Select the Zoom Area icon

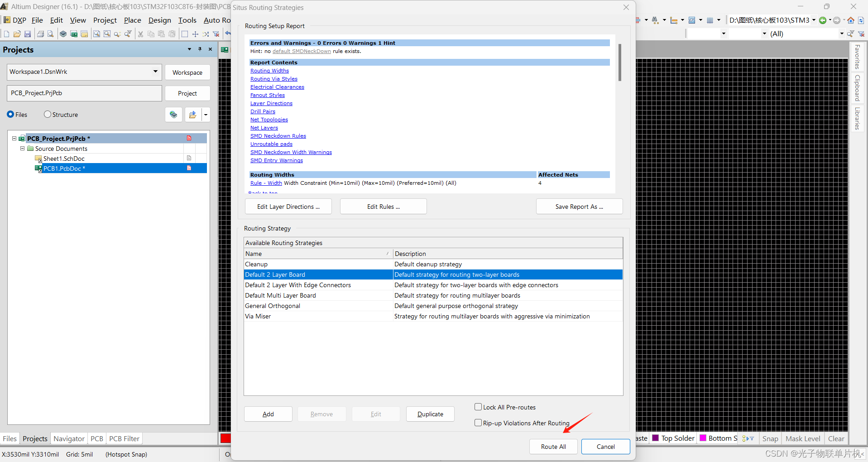[x=107, y=34]
